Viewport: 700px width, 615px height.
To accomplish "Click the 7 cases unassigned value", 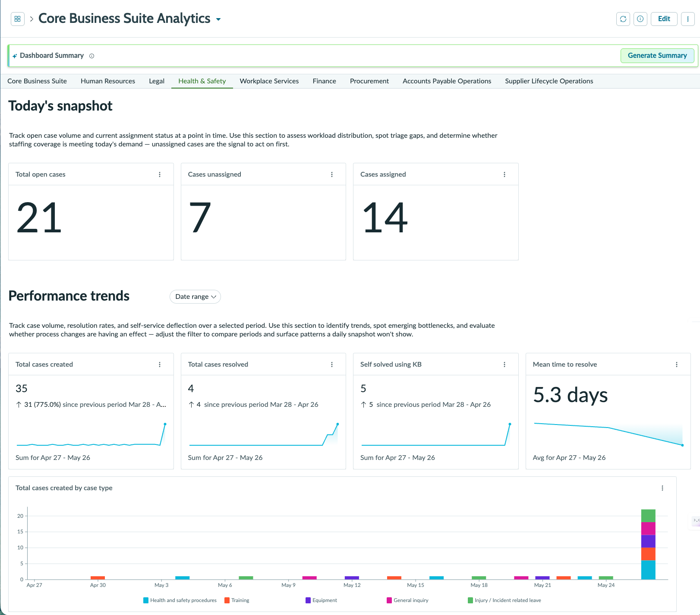I will tap(200, 218).
